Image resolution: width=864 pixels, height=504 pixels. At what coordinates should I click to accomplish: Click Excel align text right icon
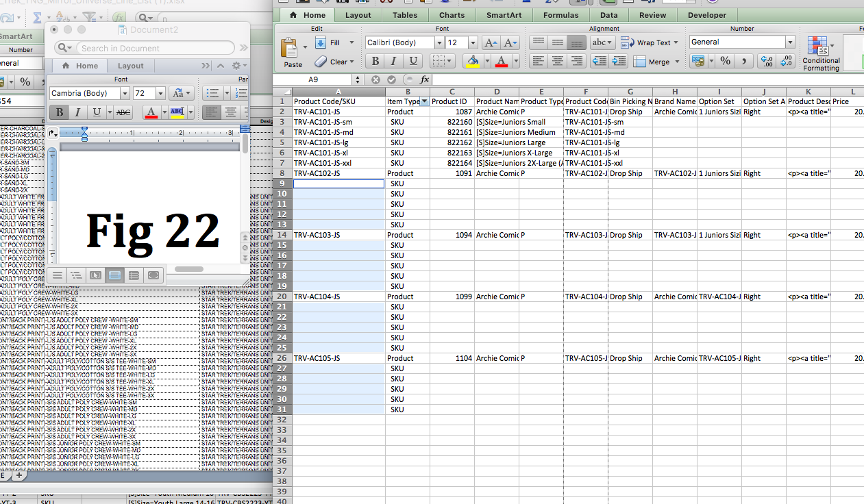(577, 61)
